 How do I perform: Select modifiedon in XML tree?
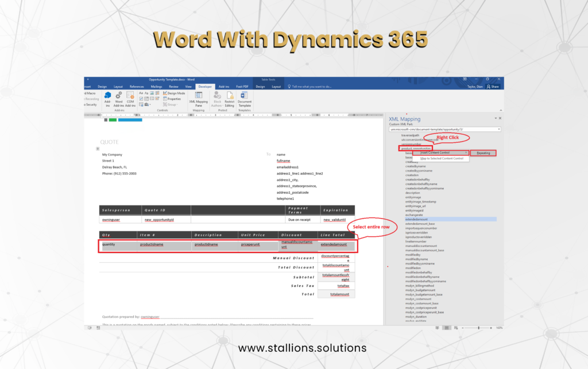(x=413, y=268)
